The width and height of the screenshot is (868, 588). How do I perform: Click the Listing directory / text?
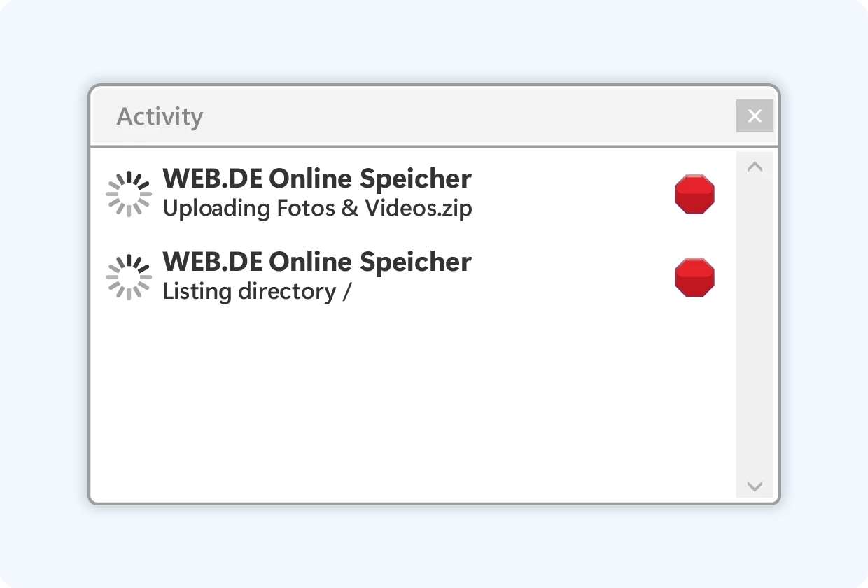tap(257, 291)
